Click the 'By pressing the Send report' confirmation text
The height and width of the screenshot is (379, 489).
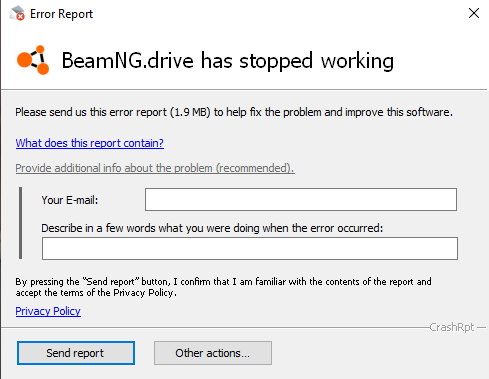[223, 287]
